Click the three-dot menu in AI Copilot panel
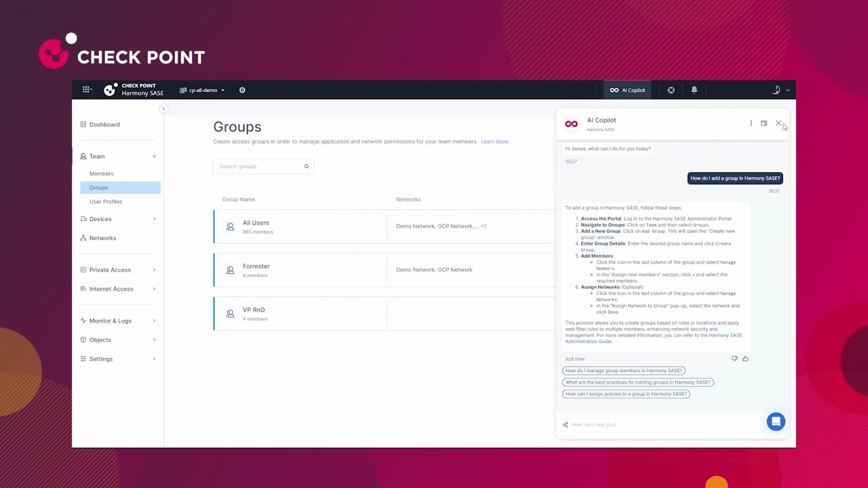868x488 pixels. pos(751,123)
